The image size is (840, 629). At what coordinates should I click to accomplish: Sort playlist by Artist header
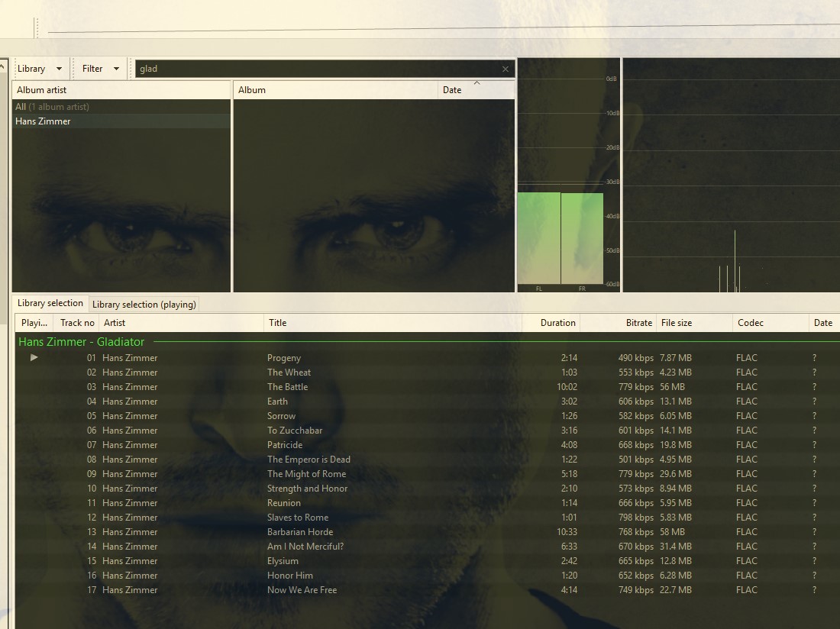click(x=181, y=323)
